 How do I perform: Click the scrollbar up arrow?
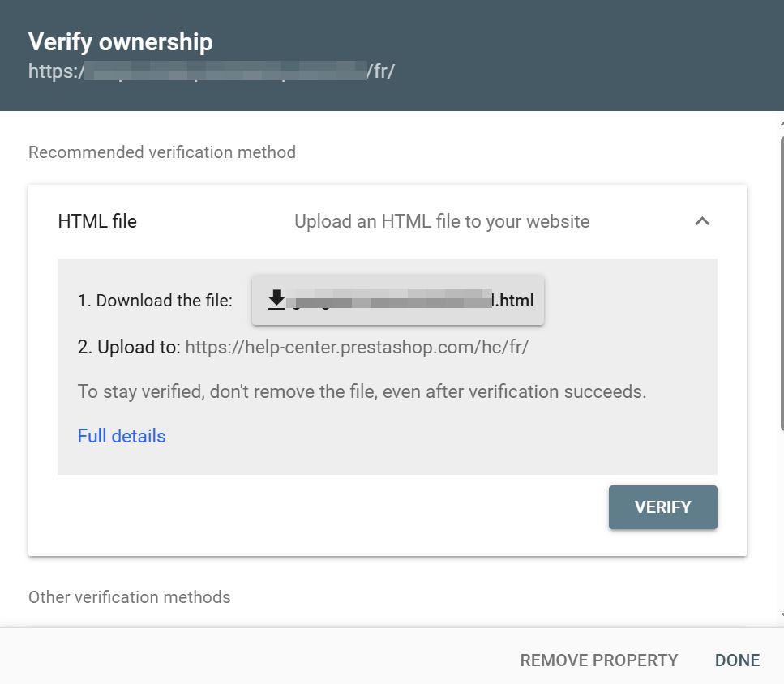click(781, 122)
